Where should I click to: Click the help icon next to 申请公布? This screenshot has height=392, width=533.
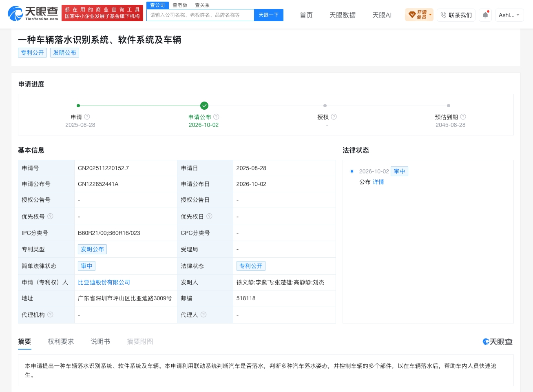pos(217,117)
